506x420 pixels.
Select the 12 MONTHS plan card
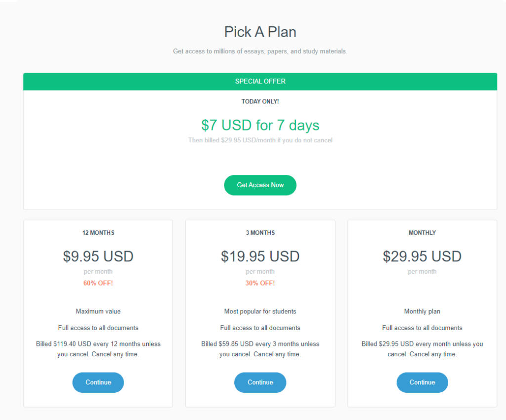point(98,312)
